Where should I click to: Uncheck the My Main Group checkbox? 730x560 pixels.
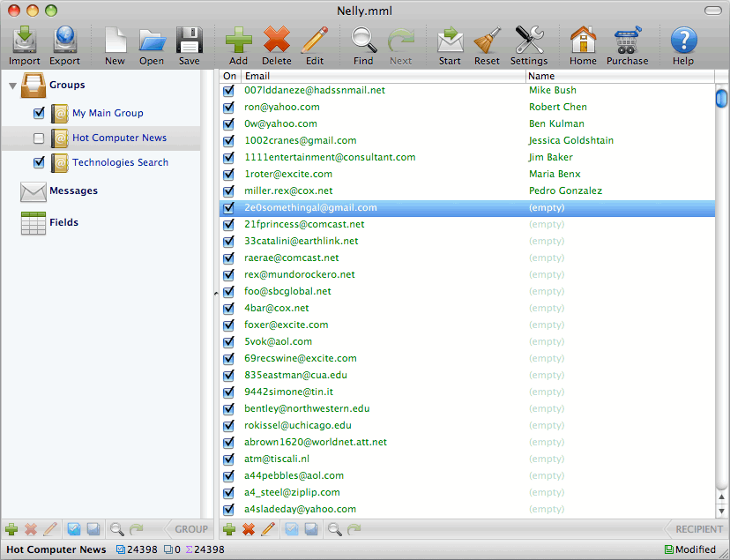click(x=38, y=113)
